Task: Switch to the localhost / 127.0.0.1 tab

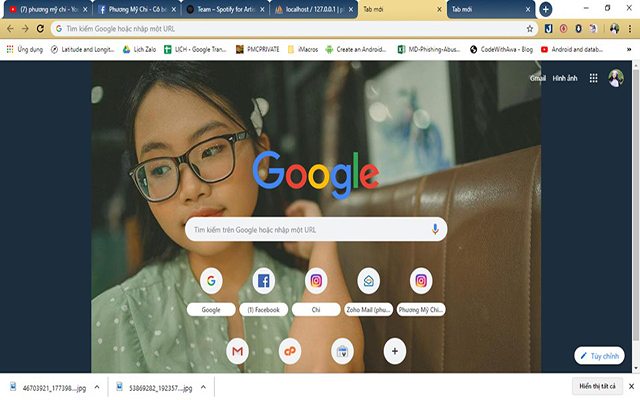Action: [313, 9]
